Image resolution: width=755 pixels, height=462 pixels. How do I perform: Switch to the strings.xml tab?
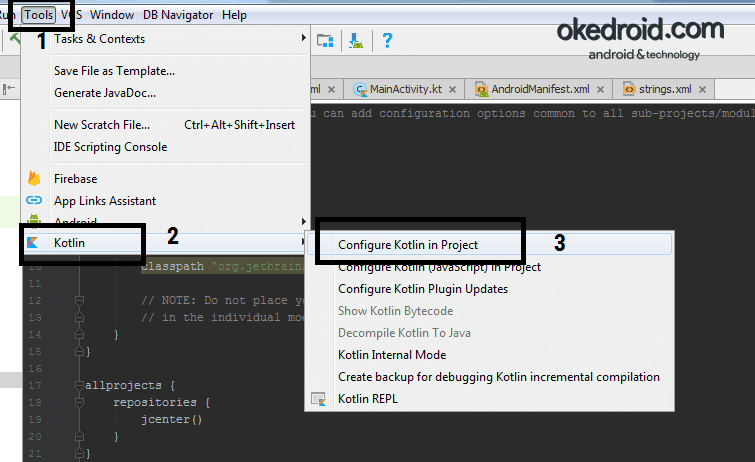click(x=664, y=89)
